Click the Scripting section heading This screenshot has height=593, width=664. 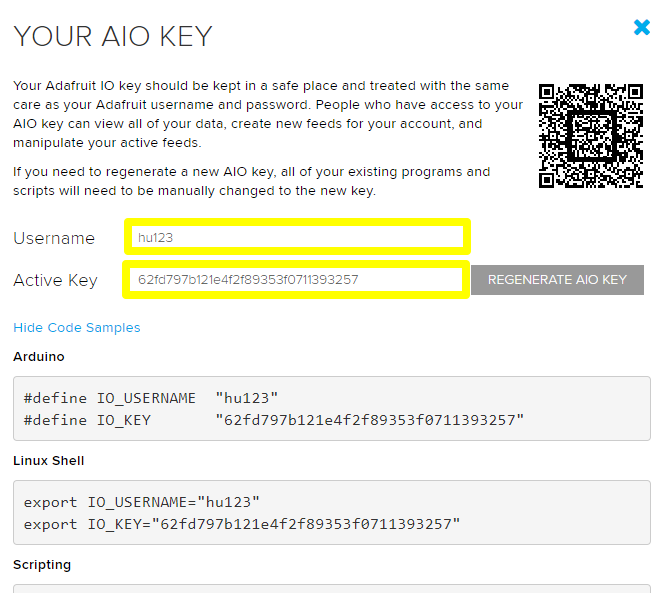pyautogui.click(x=42, y=565)
